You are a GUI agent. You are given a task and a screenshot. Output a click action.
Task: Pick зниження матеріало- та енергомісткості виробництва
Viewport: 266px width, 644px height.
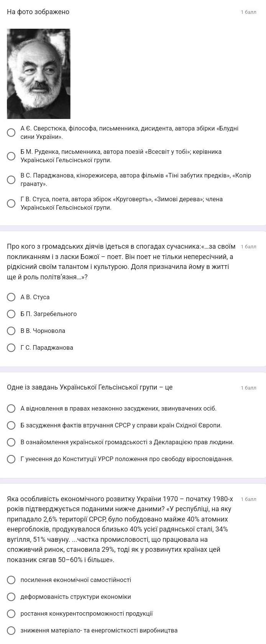click(x=11, y=630)
